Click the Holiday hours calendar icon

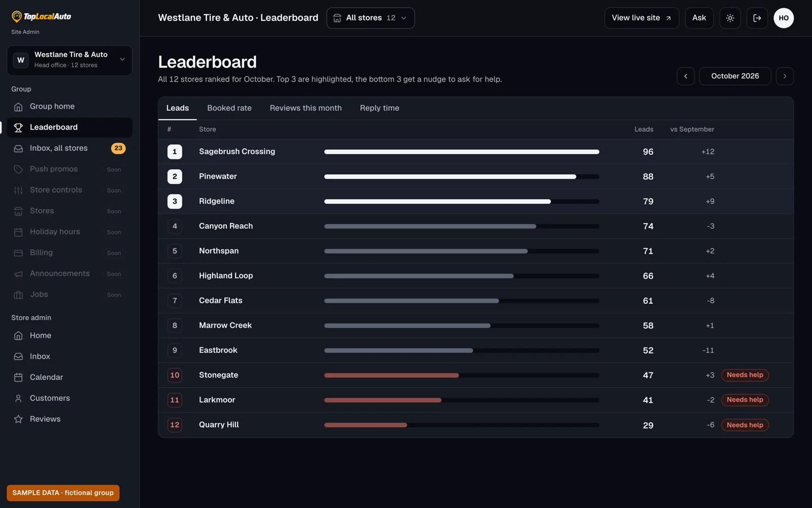[18, 232]
